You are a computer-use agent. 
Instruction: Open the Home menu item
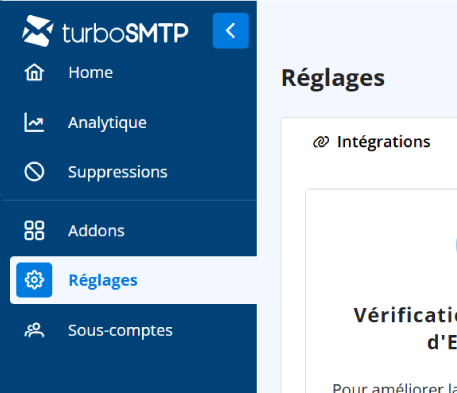pyautogui.click(x=90, y=72)
